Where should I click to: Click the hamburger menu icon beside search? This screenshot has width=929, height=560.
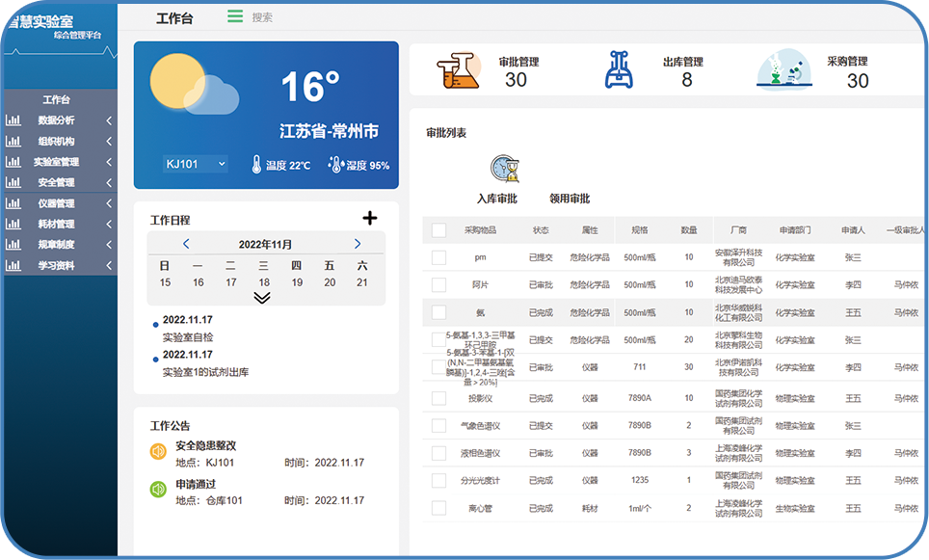235,16
